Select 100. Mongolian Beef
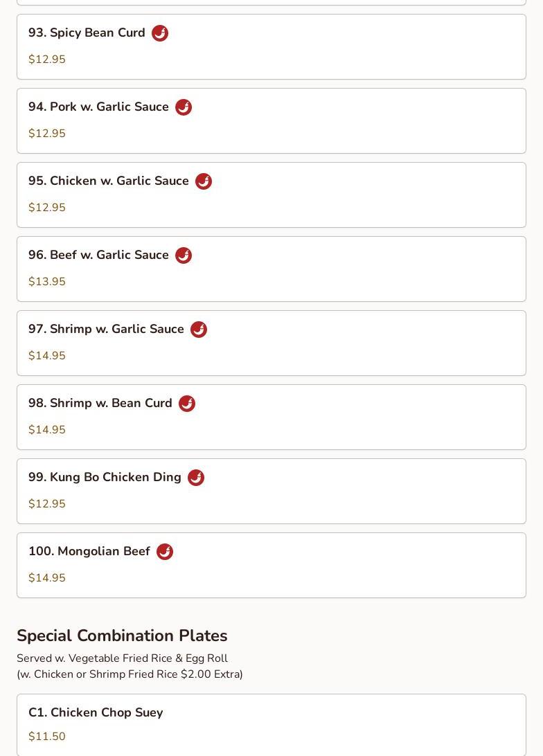 (89, 552)
